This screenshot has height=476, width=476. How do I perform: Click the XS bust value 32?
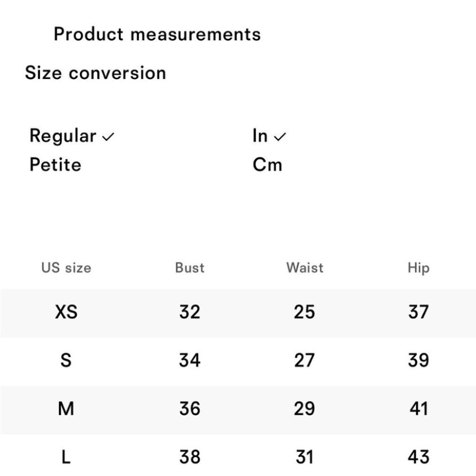(190, 312)
